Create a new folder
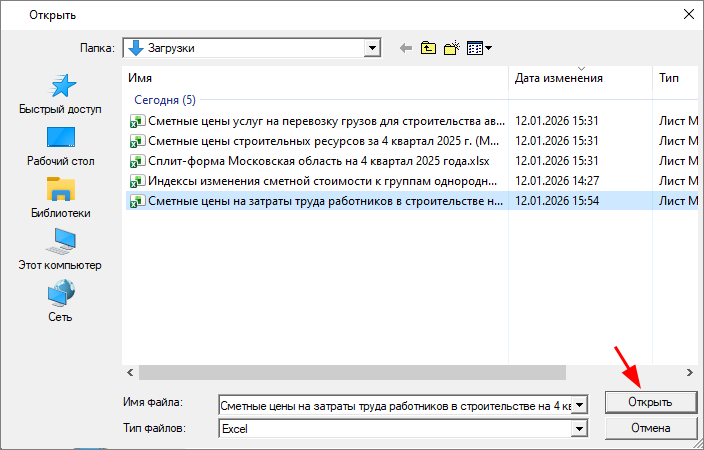 click(x=451, y=47)
